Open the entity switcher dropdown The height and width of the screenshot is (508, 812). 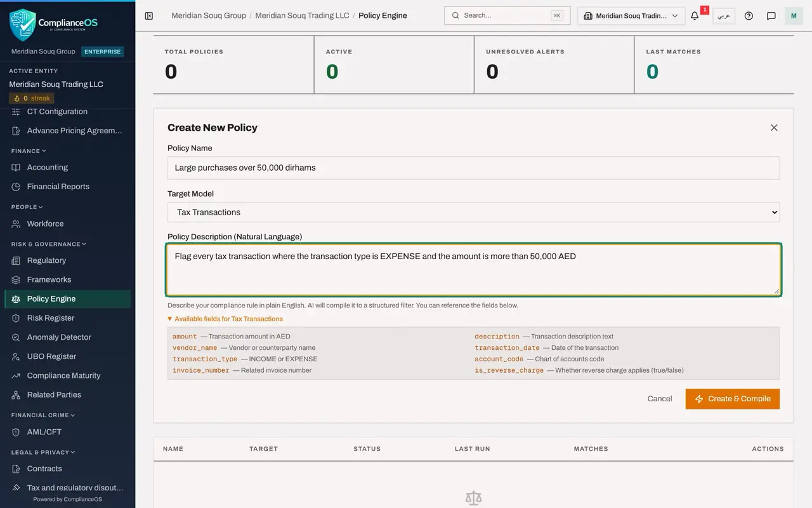(631, 16)
